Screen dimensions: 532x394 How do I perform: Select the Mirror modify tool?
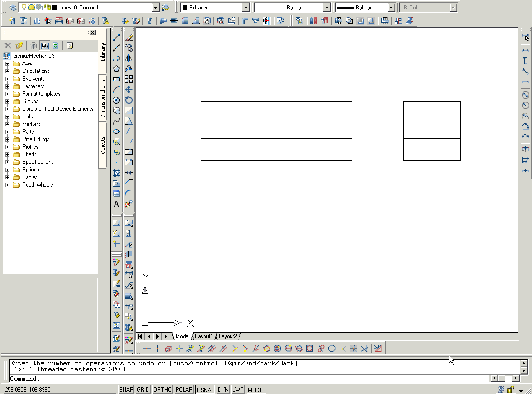[129, 58]
